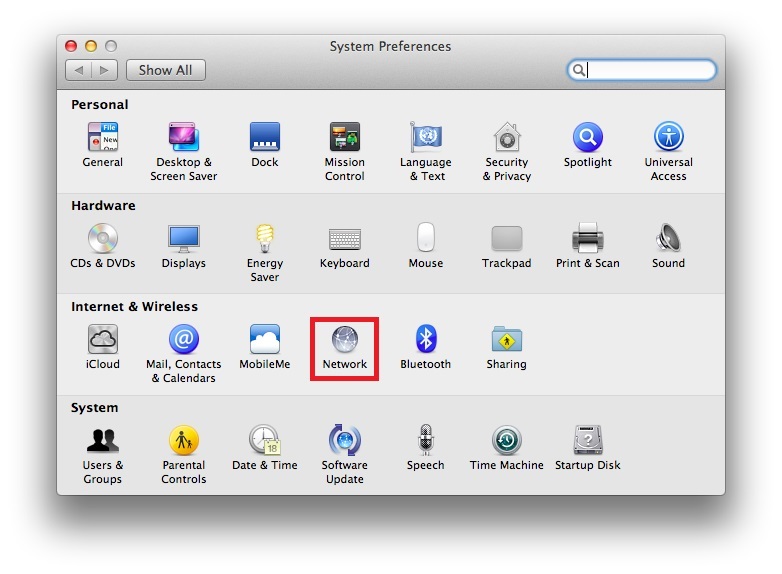Select the Mission Control icon
782x574 pixels.
pos(344,138)
